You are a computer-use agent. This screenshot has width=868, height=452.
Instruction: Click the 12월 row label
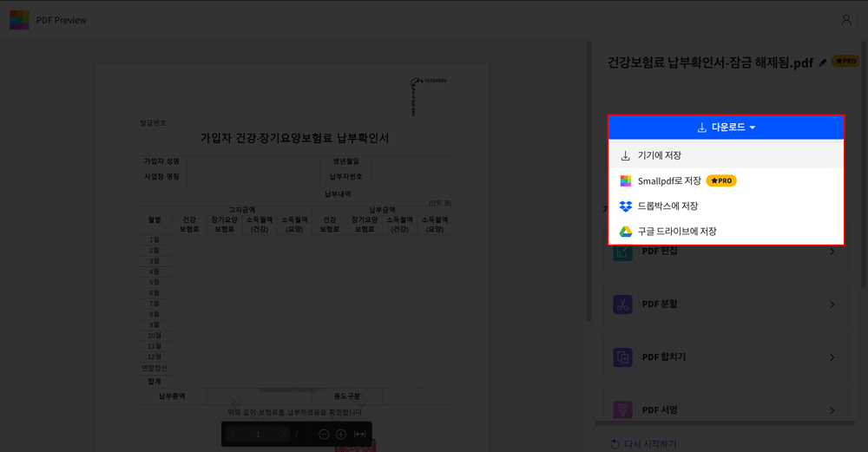(155, 357)
